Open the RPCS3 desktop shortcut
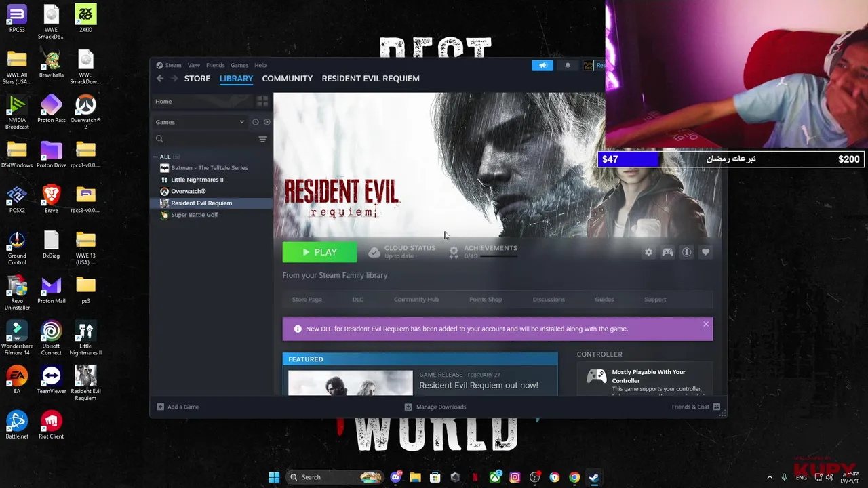This screenshot has height=488, width=868. coord(17,18)
